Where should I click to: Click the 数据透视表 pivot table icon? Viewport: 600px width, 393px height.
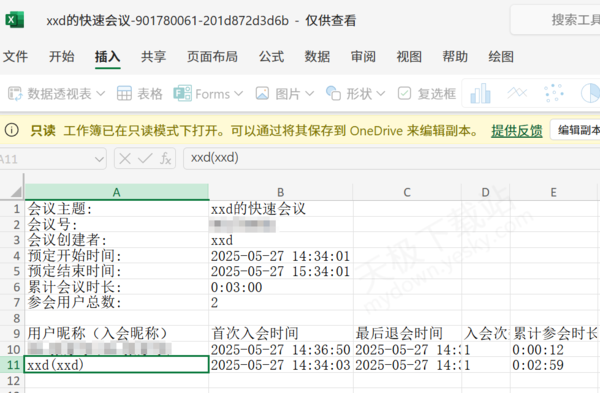point(16,93)
